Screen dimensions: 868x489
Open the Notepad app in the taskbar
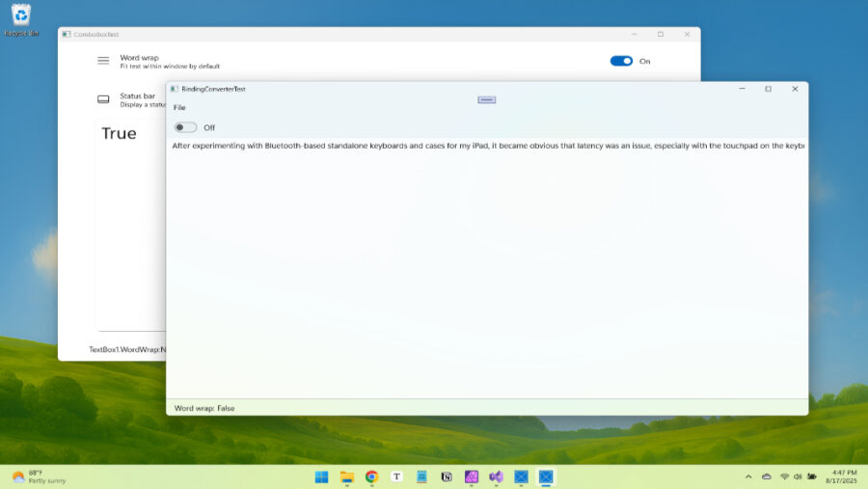(421, 476)
